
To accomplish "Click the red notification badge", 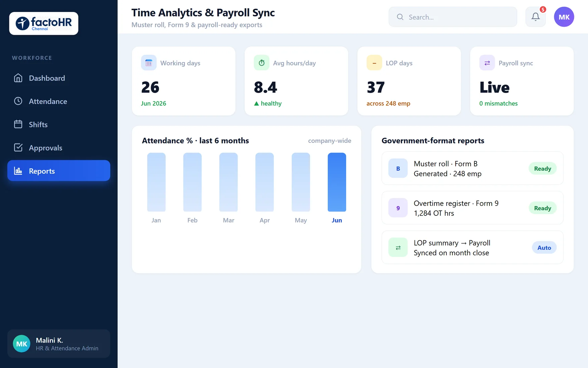I will coord(543,9).
